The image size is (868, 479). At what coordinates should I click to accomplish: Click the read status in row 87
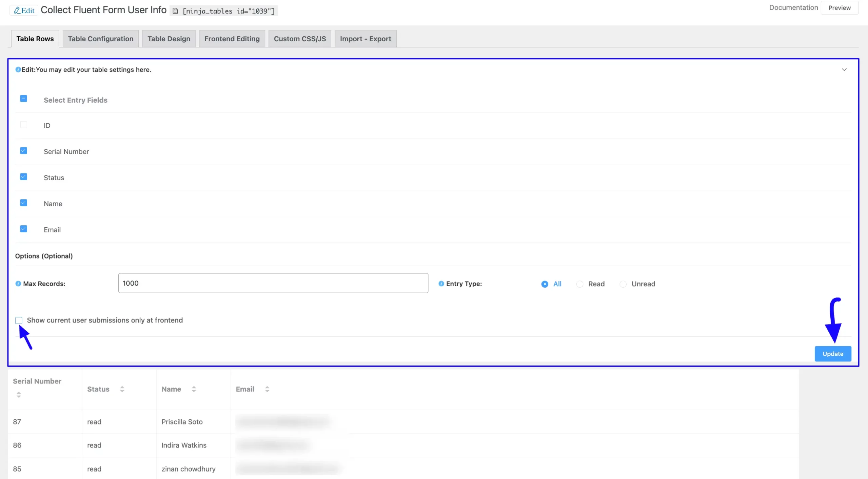pyautogui.click(x=94, y=422)
